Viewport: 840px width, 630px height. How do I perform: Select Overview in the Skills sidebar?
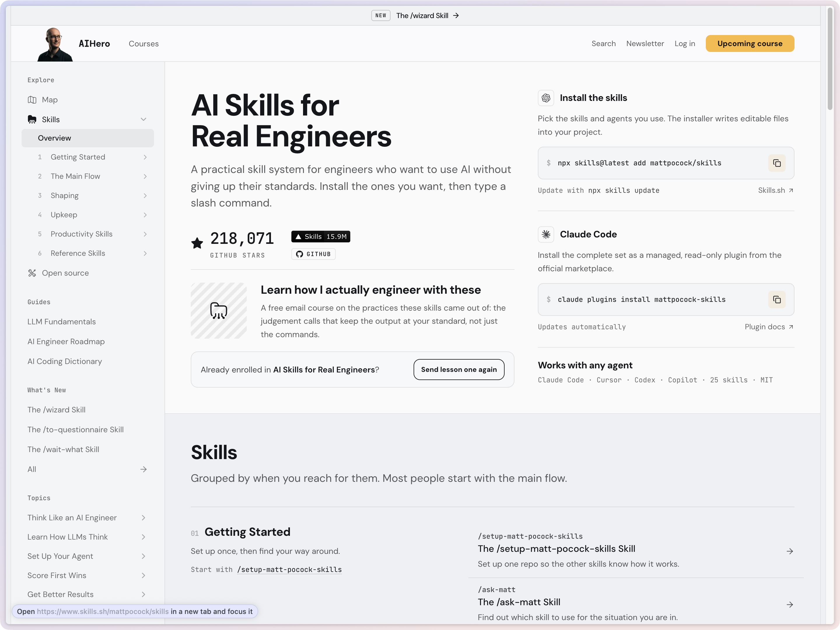coord(88,138)
